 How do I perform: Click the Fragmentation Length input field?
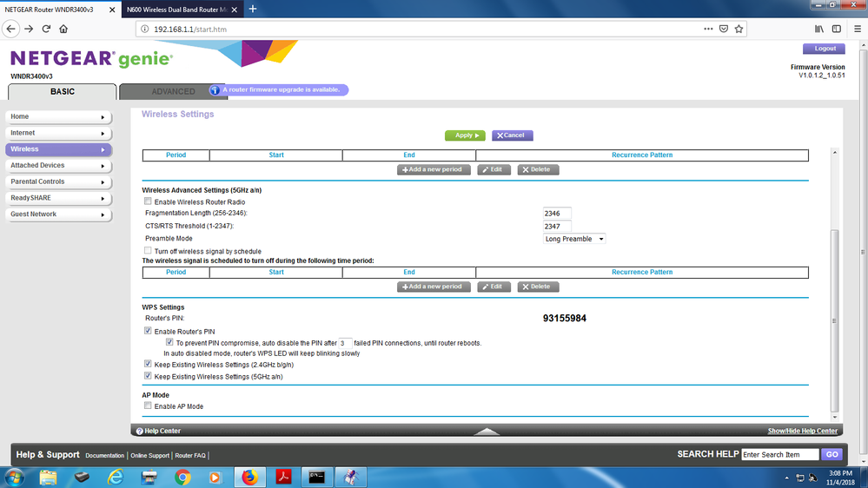(x=556, y=213)
